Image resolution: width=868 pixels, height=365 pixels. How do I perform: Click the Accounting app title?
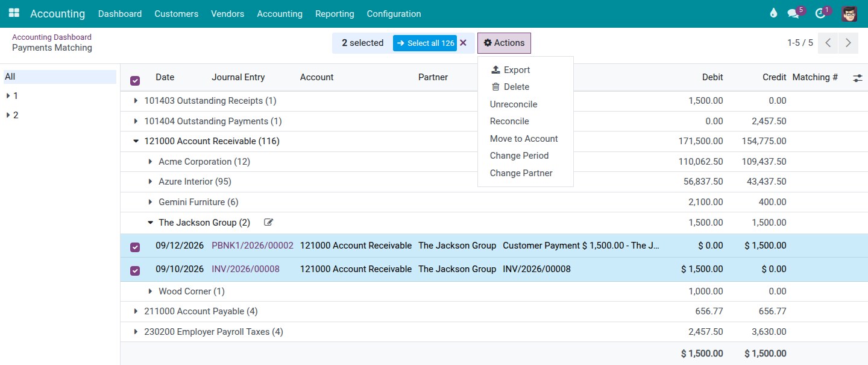[57, 13]
